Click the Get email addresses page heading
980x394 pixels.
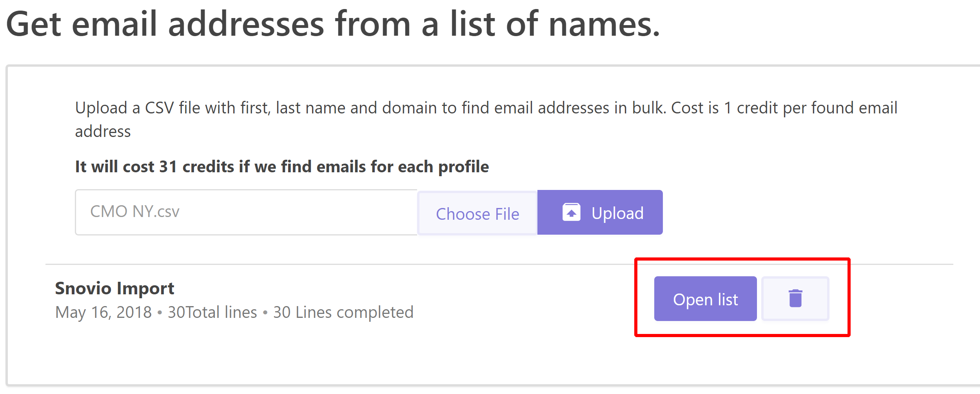tap(333, 24)
